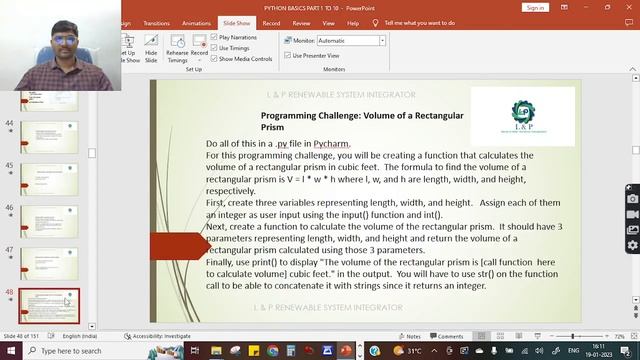Open the Get Help taskbar icon
The height and width of the screenshot is (360, 640).
[x=375, y=351]
